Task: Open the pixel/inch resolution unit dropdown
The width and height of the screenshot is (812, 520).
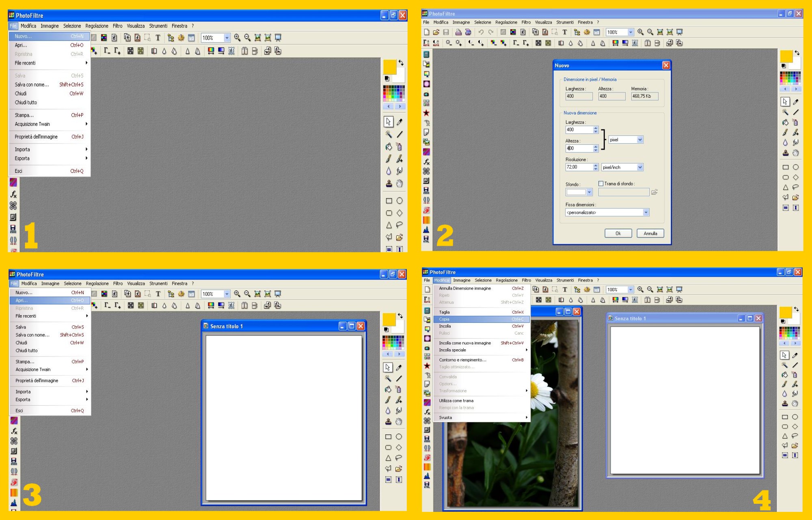Action: (x=640, y=167)
